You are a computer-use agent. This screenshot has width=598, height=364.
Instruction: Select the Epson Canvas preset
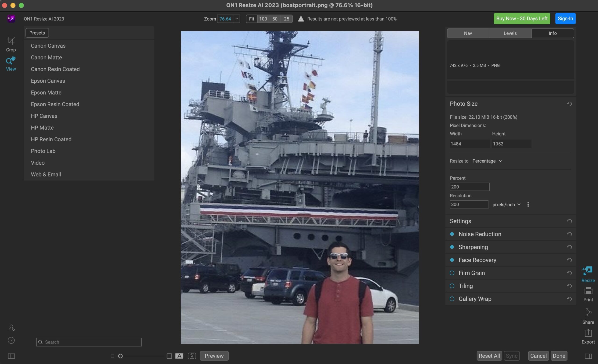point(48,81)
